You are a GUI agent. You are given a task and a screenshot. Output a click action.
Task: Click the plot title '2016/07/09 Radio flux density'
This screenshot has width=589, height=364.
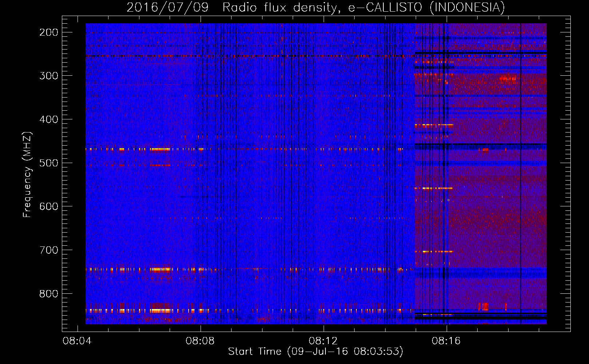[232, 7]
